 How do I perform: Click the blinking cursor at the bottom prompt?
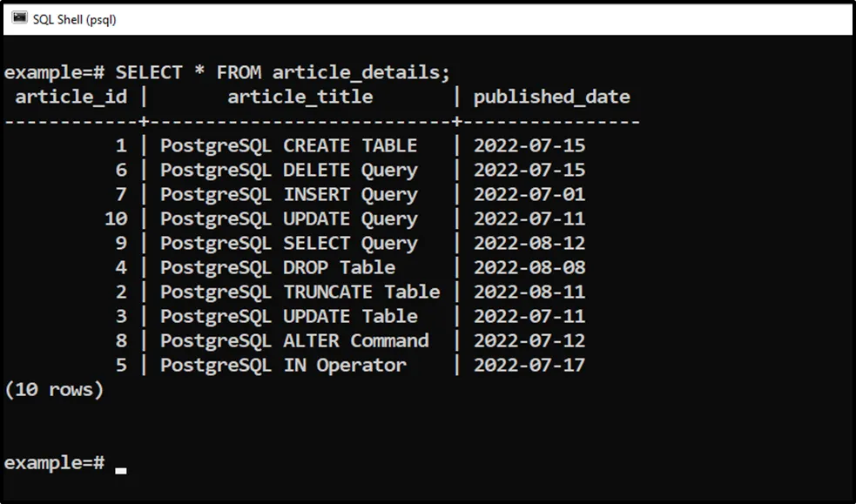tap(121, 469)
